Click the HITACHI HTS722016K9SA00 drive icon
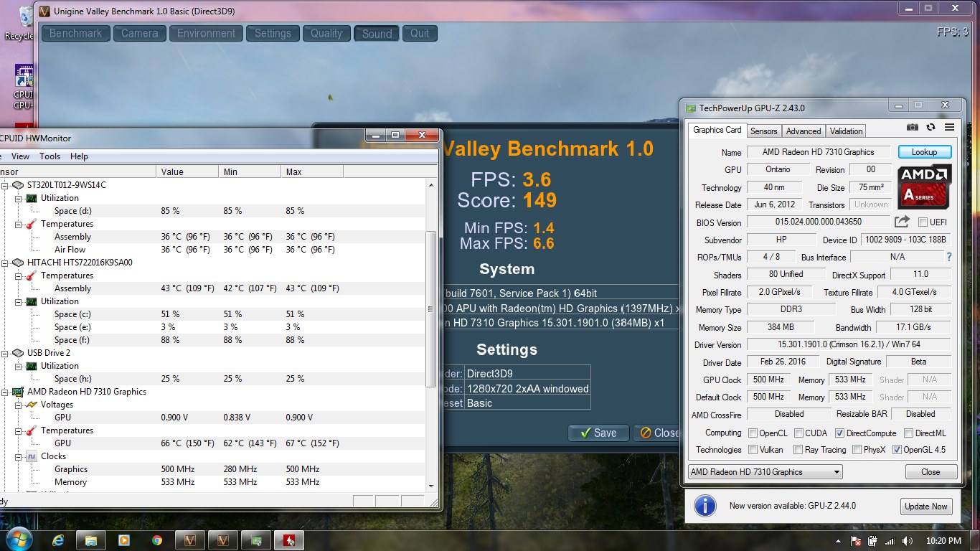 pos(19,263)
